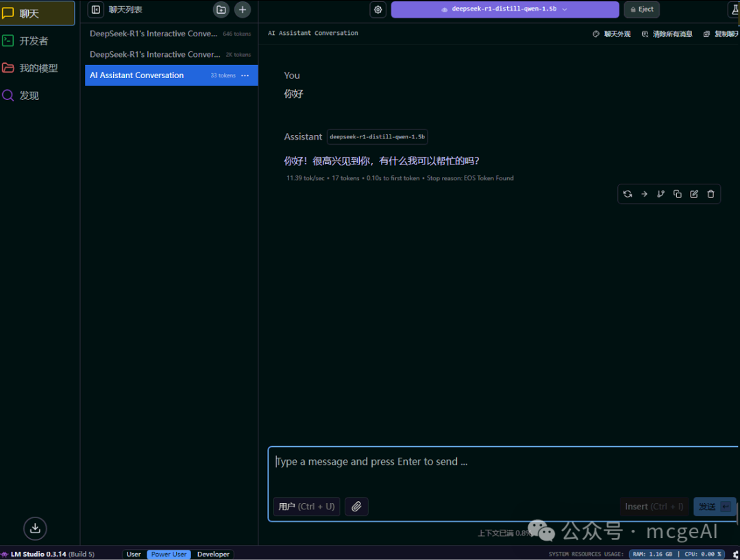Toggle the 用户 (Ctrl + U) role selector

coord(306,507)
